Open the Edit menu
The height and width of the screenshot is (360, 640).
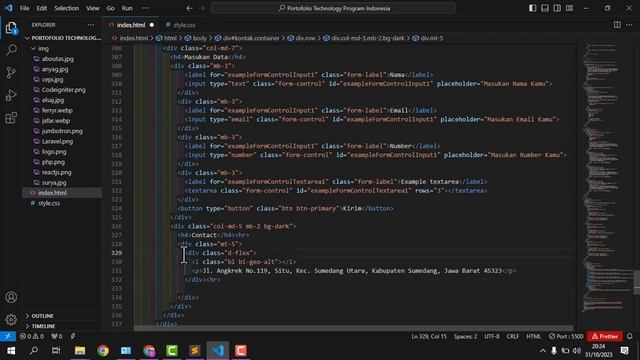[x=42, y=8]
